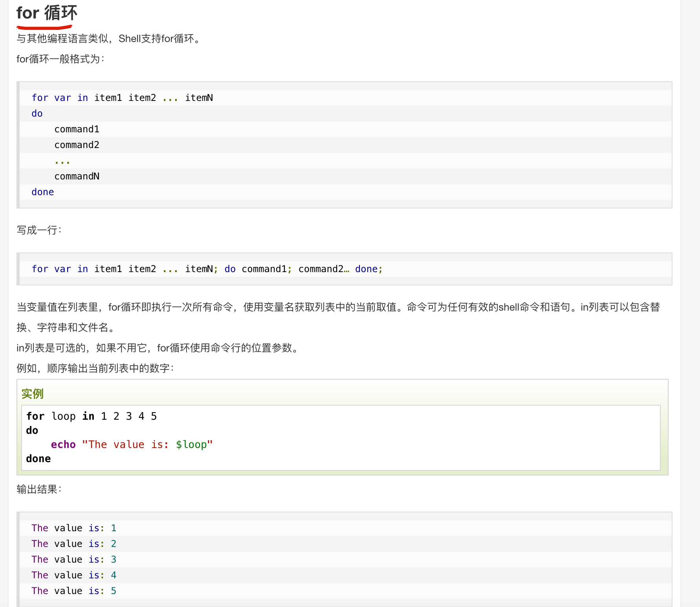700x607 pixels.
Task: Click the '...' ellipsis line between command2 and commandN
Action: click(x=62, y=162)
